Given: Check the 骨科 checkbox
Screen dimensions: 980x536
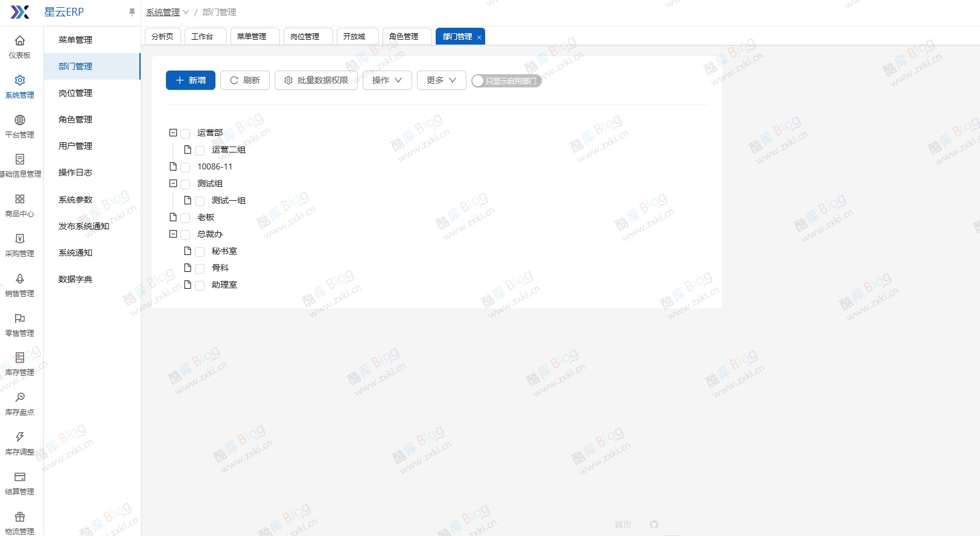Looking at the screenshot, I should (200, 268).
